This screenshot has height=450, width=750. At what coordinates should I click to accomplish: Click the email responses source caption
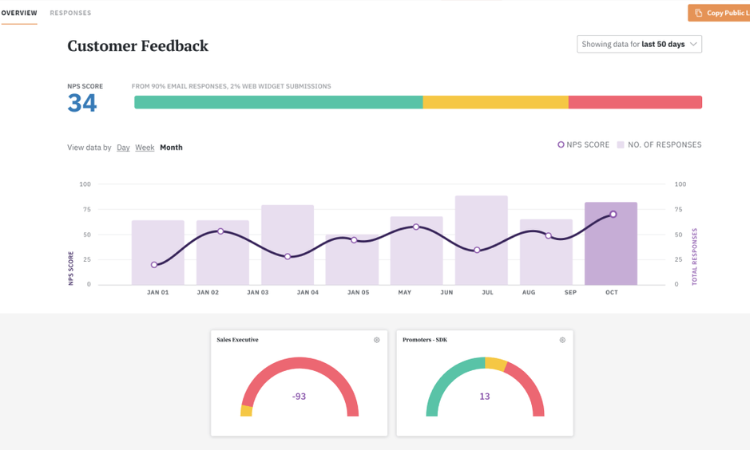231,86
